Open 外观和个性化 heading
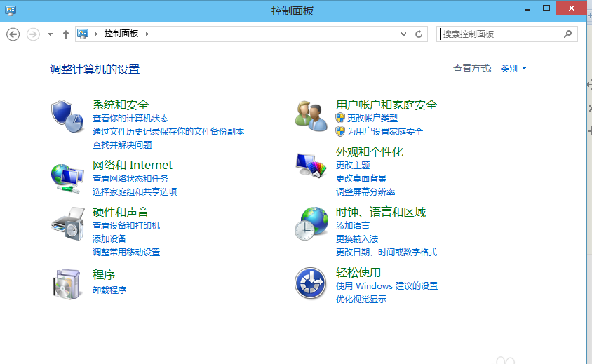Screen dimensions: 592x364 pyautogui.click(x=370, y=152)
